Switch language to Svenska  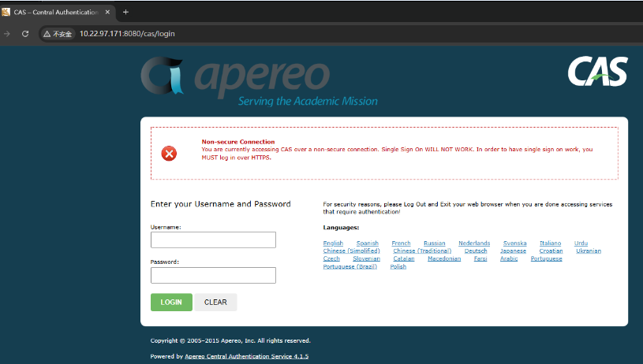point(514,243)
